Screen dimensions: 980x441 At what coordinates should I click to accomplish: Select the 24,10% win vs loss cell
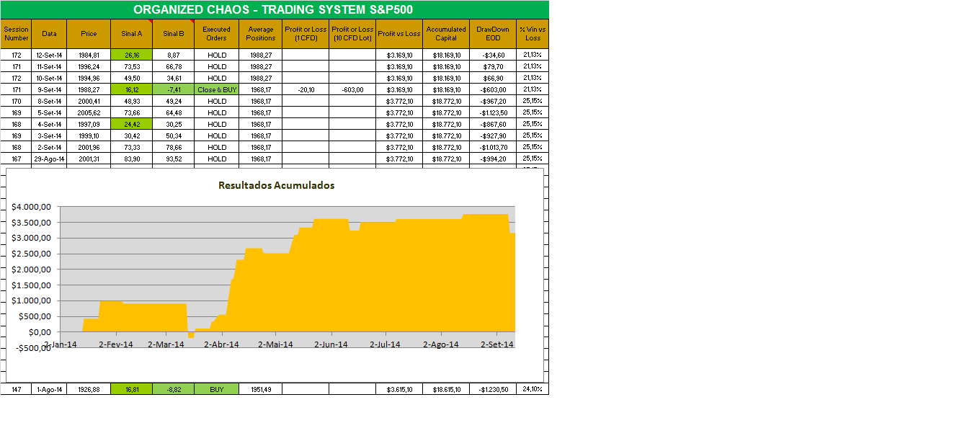coord(533,389)
